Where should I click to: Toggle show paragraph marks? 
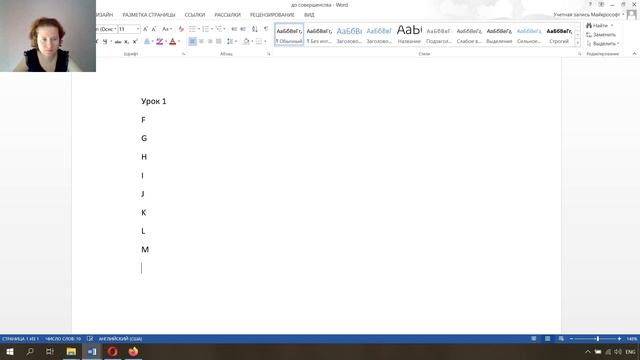click(x=266, y=29)
